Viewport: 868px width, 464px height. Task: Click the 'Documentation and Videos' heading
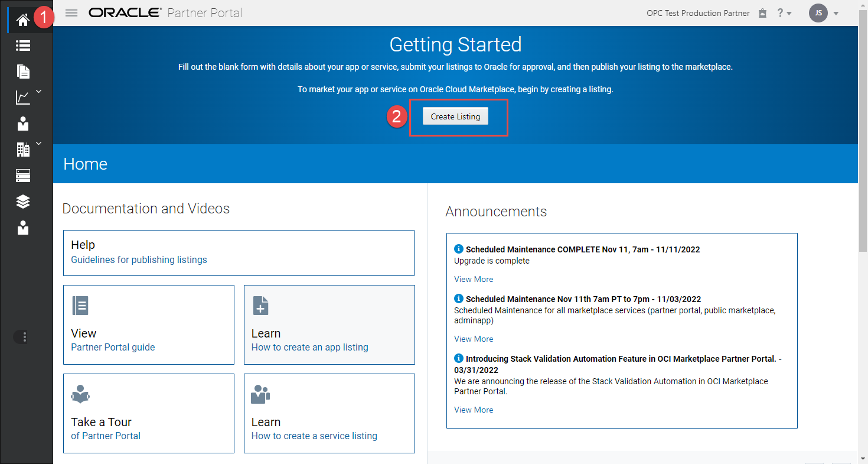pos(146,209)
